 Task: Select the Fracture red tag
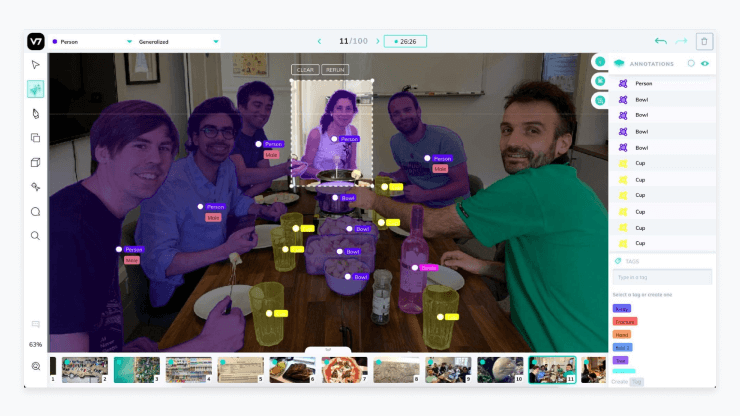click(x=625, y=322)
